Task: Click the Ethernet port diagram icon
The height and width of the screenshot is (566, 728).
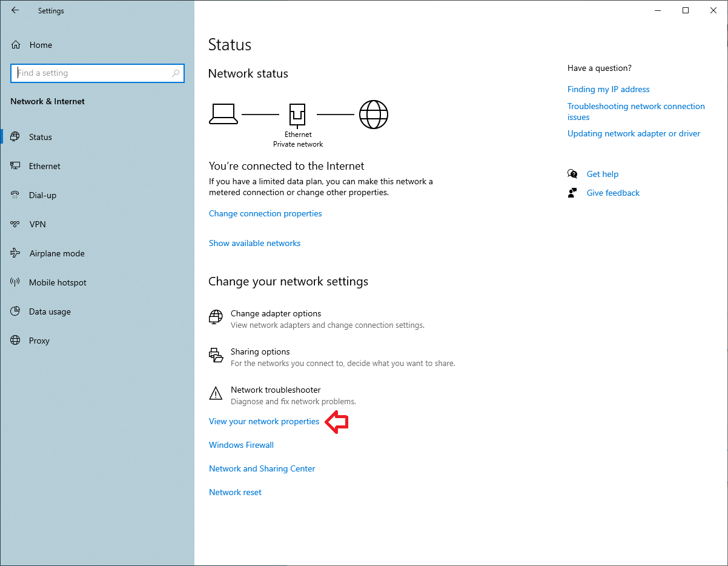Action: click(x=297, y=115)
